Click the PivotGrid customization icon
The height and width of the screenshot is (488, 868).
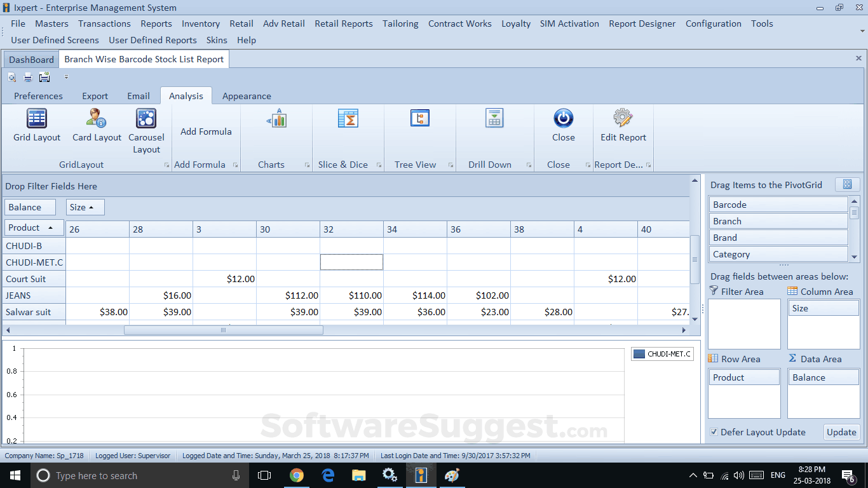coord(848,184)
